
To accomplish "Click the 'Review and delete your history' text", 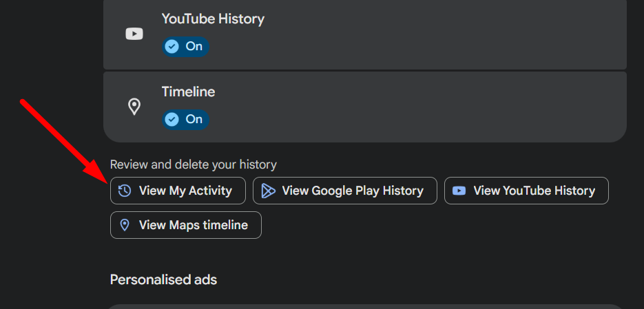I will click(x=194, y=165).
